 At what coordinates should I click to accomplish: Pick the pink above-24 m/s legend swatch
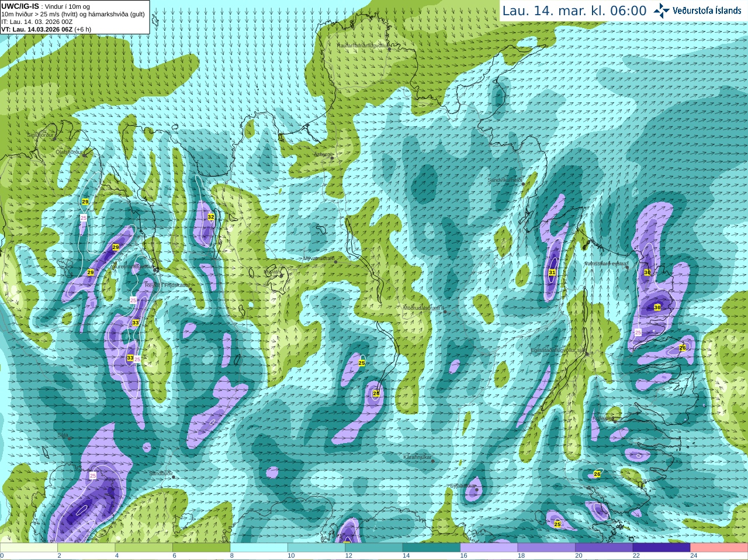pos(719,548)
